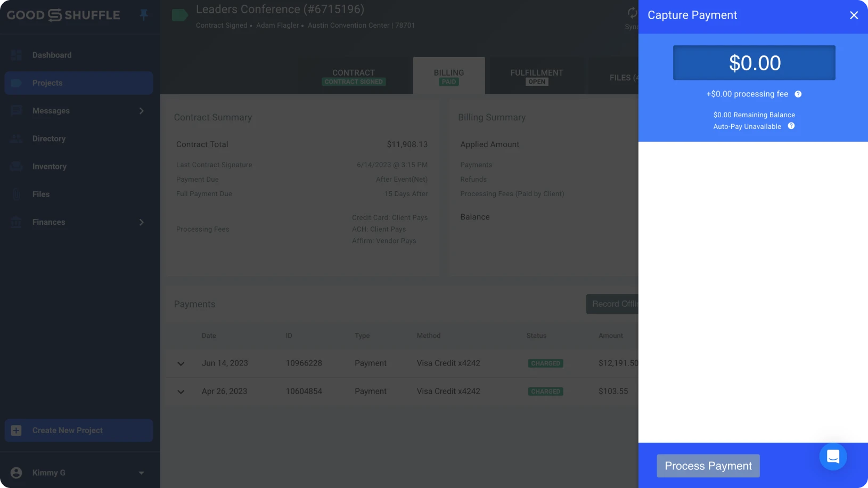Open Directory in the sidebar
Viewport: 868px width, 488px height.
click(79, 139)
